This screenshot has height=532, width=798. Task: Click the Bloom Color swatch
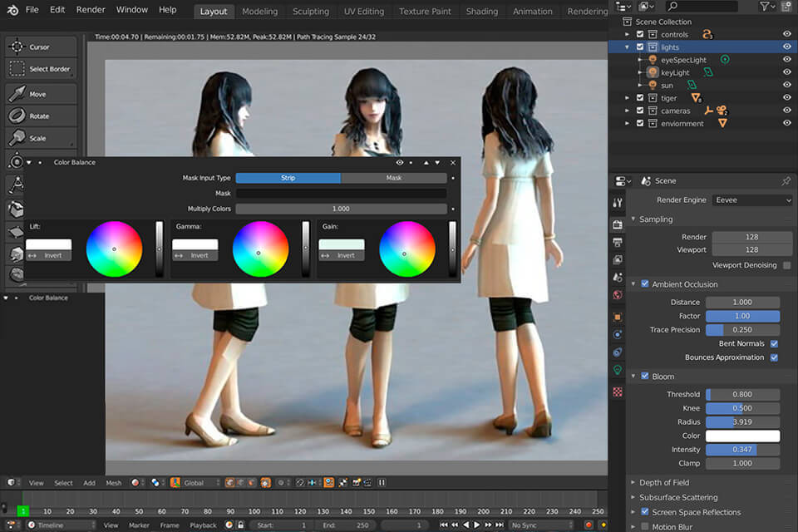(x=742, y=436)
